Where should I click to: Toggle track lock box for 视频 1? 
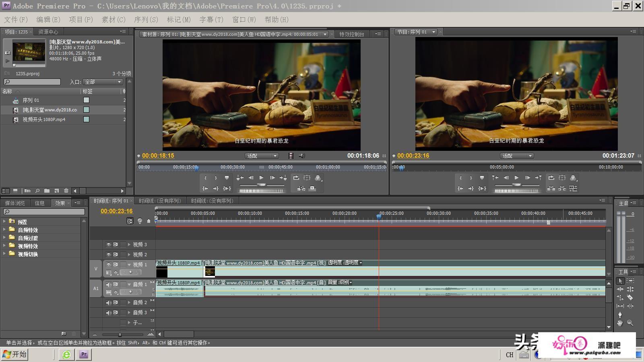point(123,265)
